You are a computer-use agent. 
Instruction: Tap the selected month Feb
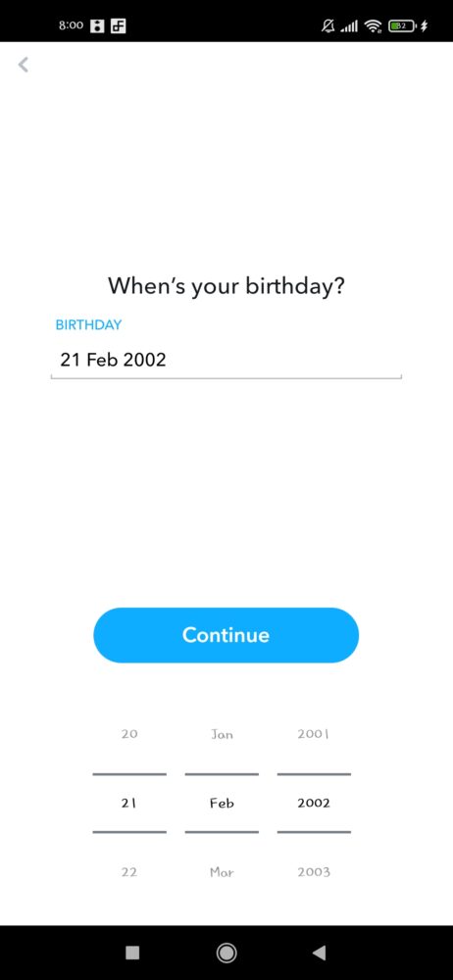(x=223, y=804)
